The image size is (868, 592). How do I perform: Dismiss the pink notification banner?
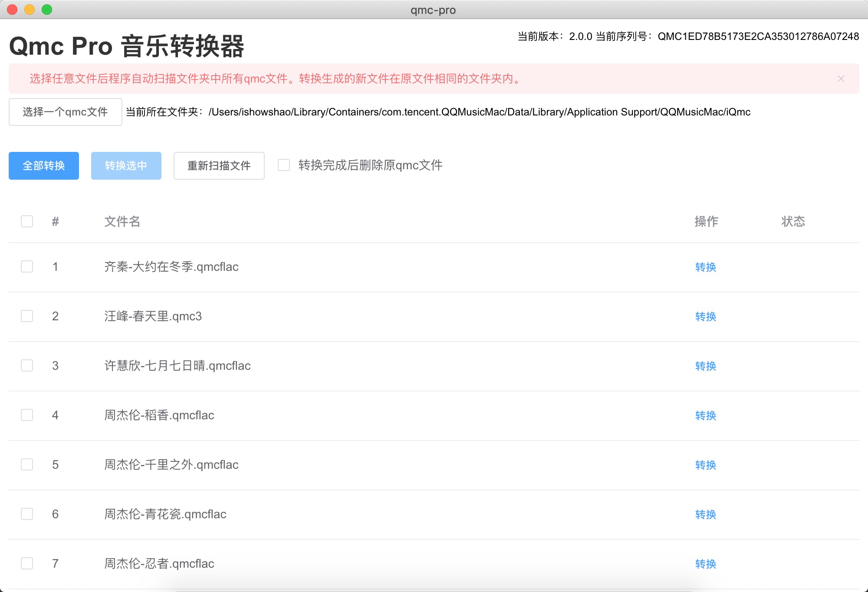tap(841, 79)
